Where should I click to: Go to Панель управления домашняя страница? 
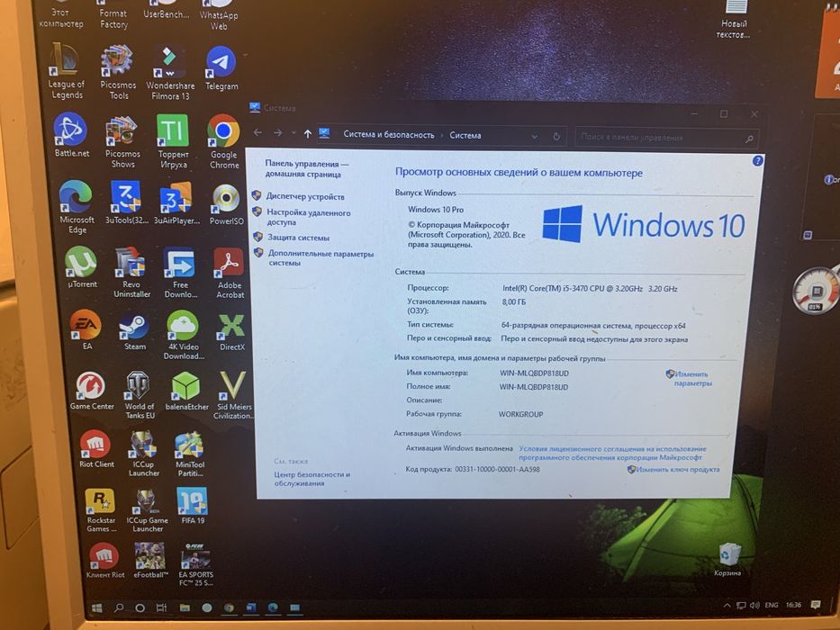306,169
